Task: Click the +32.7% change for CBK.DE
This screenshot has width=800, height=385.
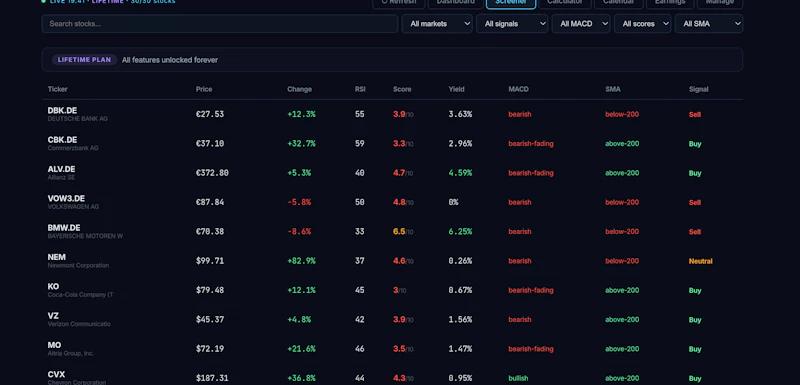Action: click(301, 144)
